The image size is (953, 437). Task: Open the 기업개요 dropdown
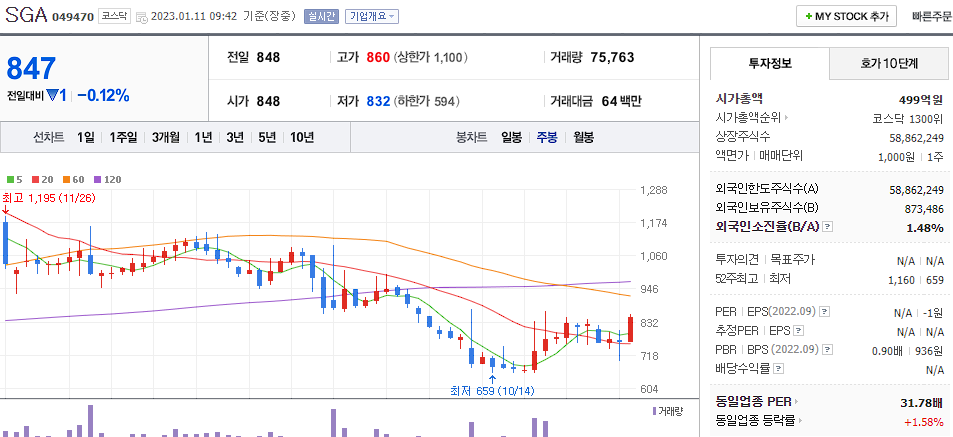pos(372,16)
